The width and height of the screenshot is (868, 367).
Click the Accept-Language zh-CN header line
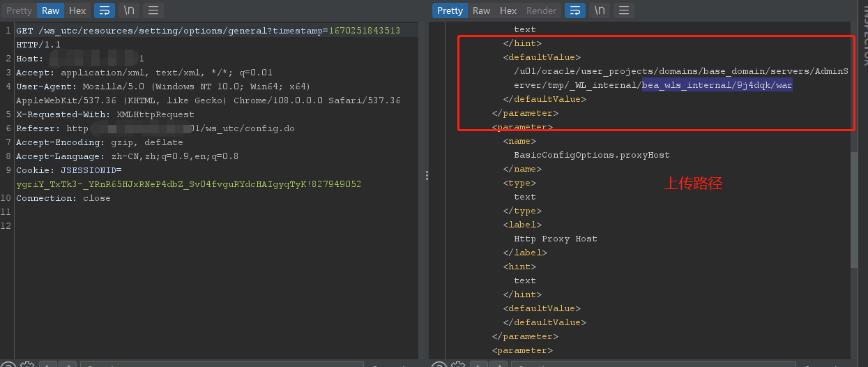click(x=127, y=156)
